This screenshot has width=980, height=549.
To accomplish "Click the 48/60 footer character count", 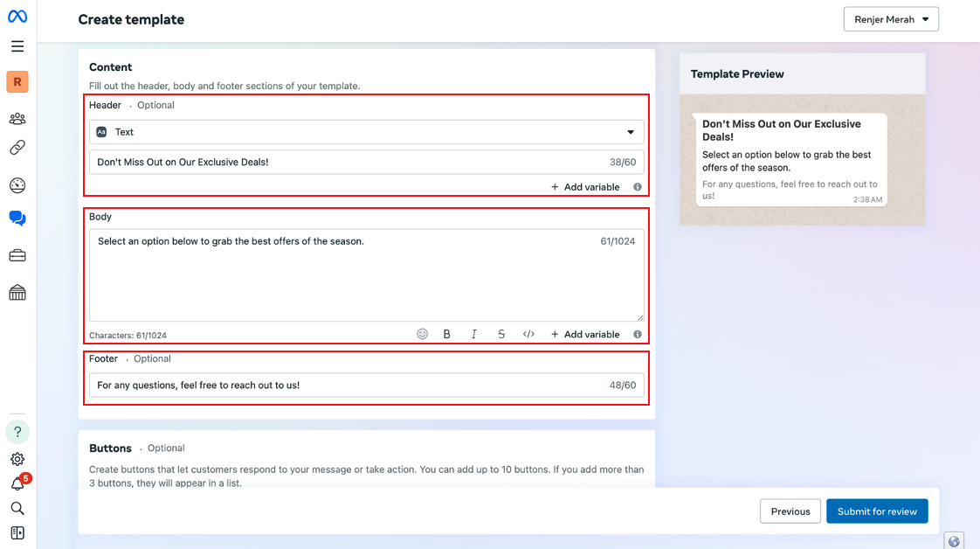I will coord(623,386).
